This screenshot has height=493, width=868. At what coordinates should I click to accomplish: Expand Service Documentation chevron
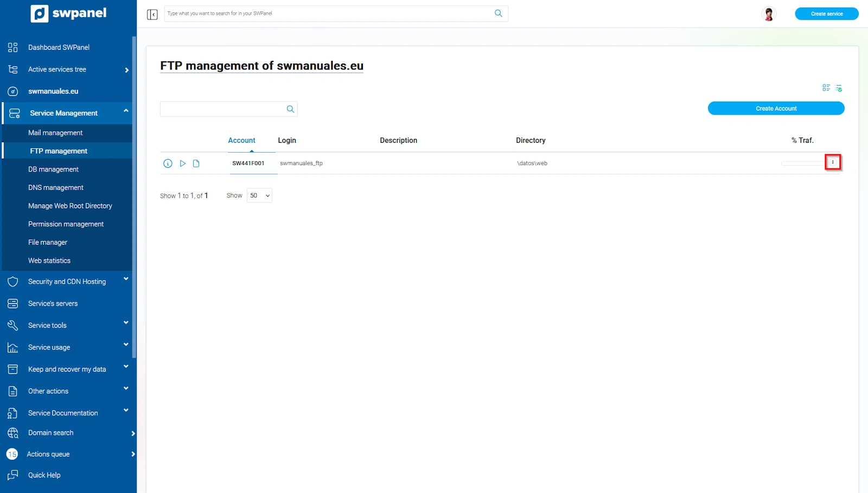(126, 410)
